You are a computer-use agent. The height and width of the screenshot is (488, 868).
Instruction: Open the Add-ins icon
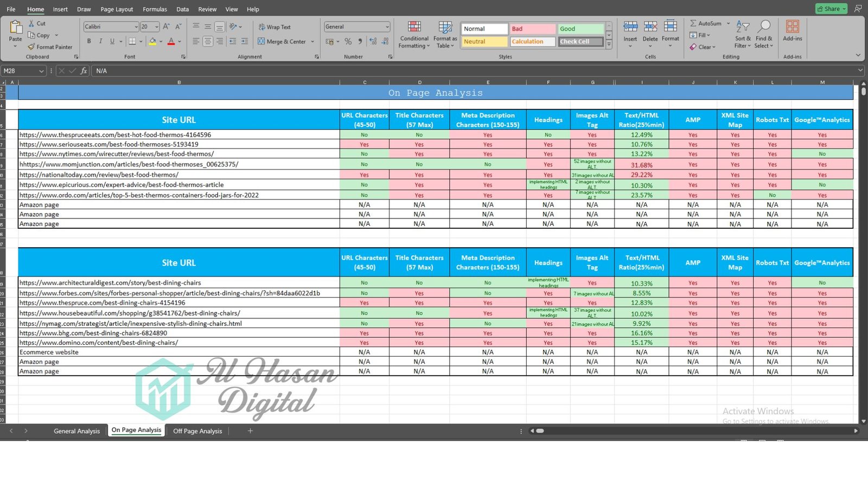(793, 27)
